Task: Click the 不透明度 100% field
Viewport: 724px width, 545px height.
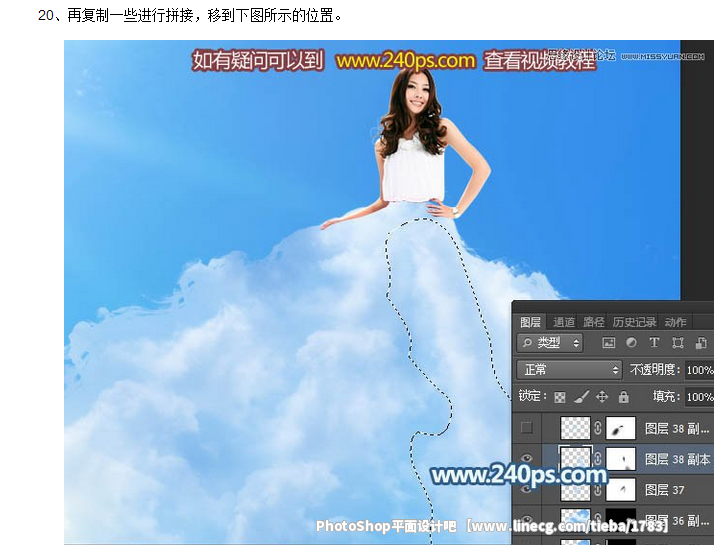Action: (x=699, y=370)
